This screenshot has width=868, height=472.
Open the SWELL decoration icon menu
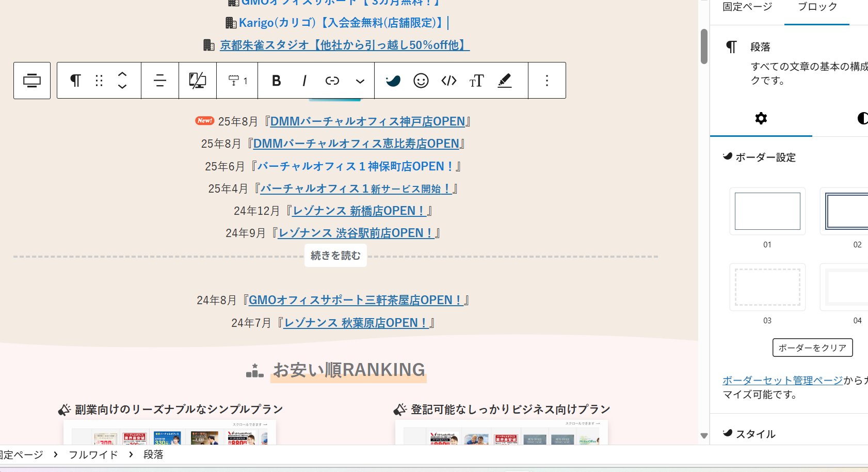point(393,81)
